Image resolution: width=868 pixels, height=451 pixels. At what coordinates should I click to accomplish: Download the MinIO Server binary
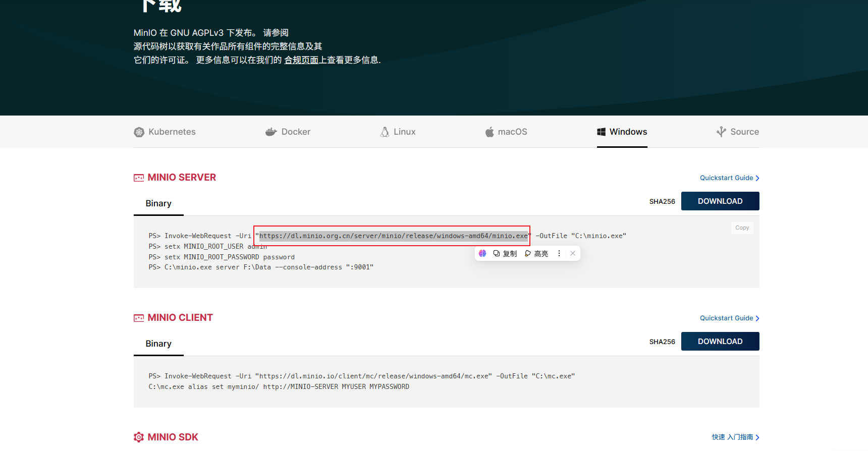click(x=720, y=201)
